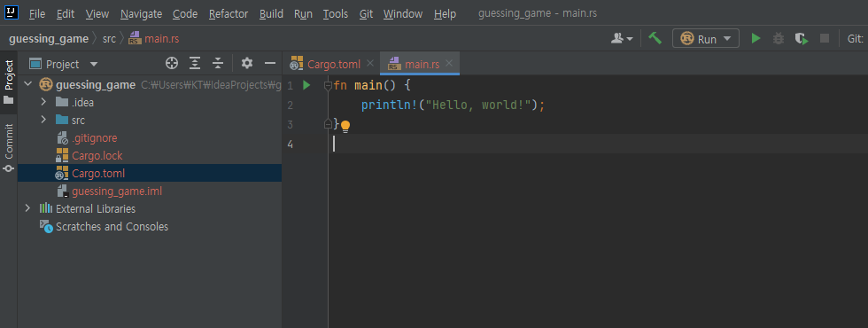Open the View menu

(x=97, y=14)
